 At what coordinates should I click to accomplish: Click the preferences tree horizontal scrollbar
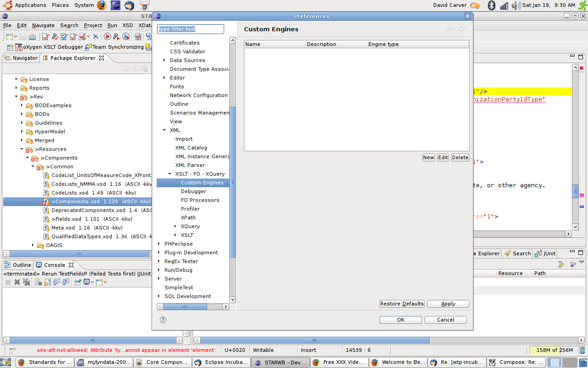pyautogui.click(x=193, y=306)
